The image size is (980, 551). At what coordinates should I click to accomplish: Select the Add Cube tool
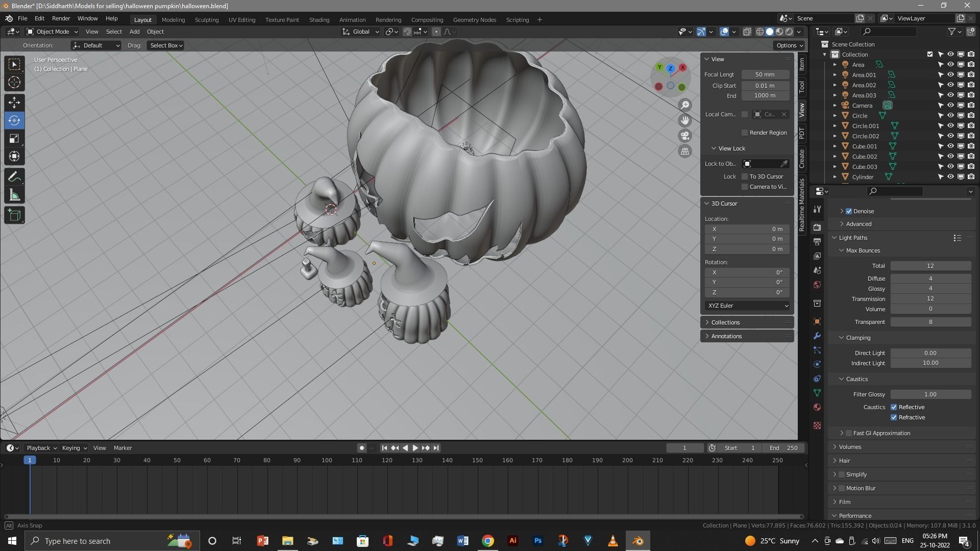(14, 215)
